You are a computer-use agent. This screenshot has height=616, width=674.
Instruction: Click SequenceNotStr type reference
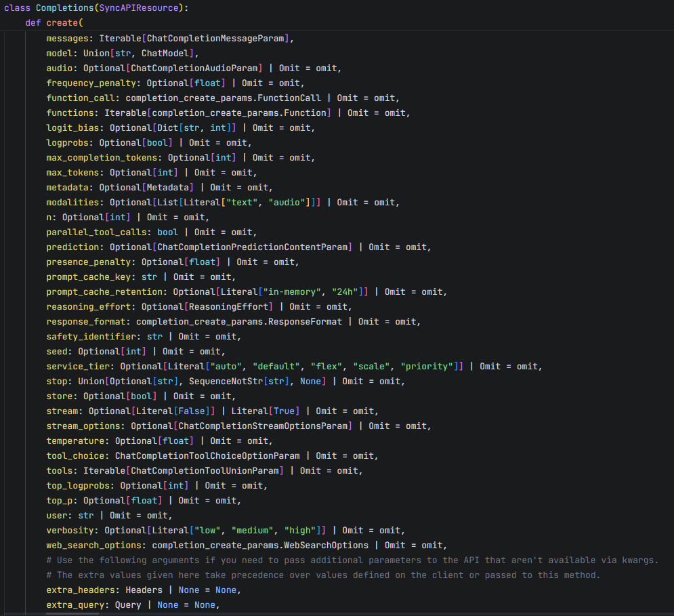point(226,381)
